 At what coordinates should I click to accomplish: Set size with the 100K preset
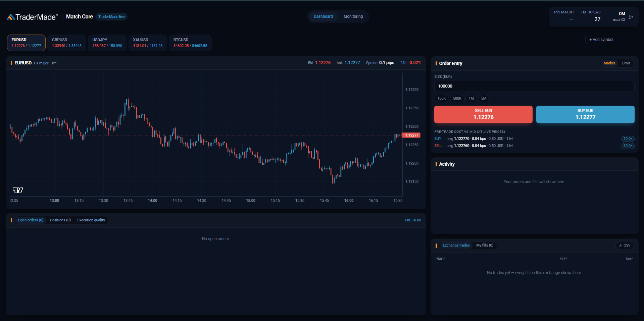tap(441, 99)
